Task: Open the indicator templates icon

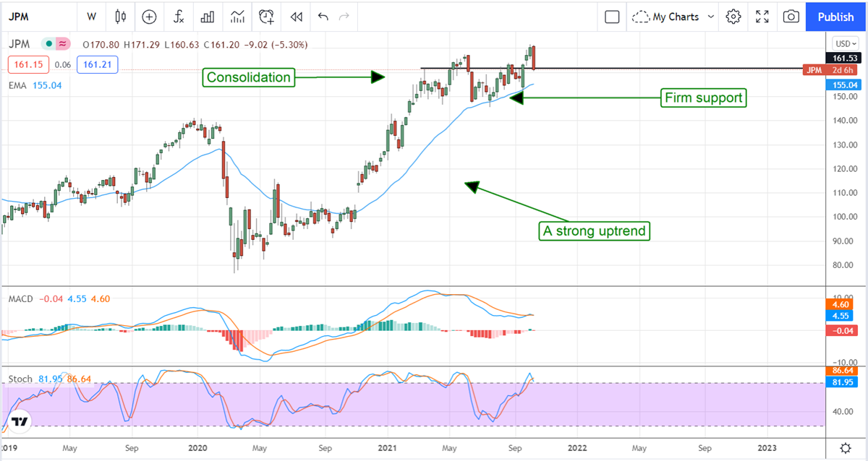Action: pyautogui.click(x=237, y=16)
